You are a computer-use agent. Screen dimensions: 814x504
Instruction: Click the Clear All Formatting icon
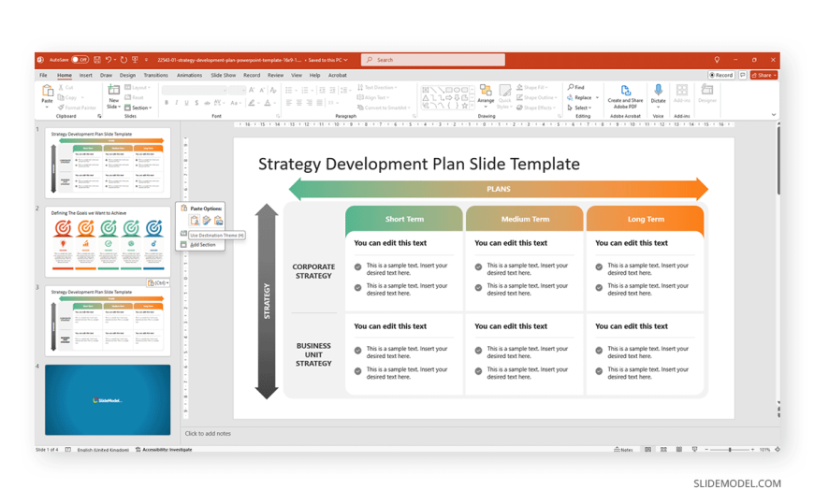click(273, 90)
